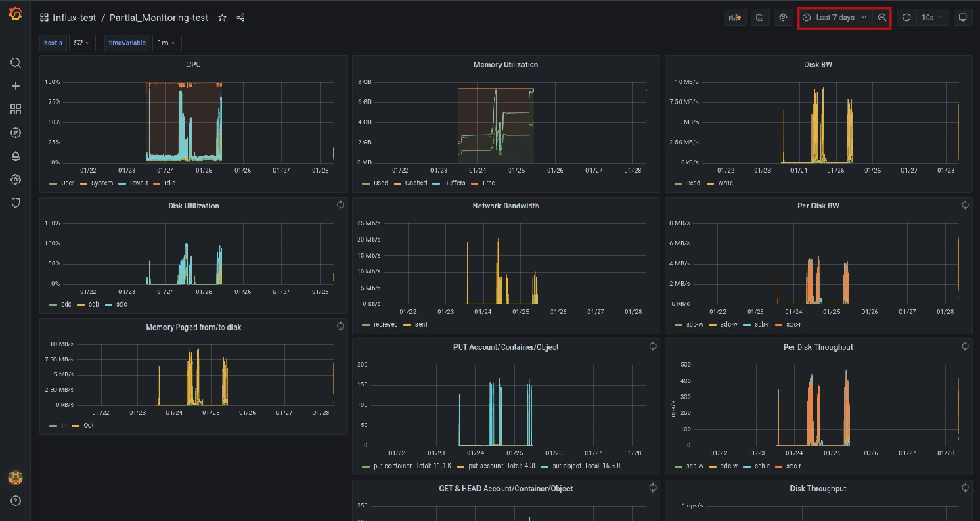Toggle the Idle series in CPU legend
This screenshot has height=521, width=980.
168,183
